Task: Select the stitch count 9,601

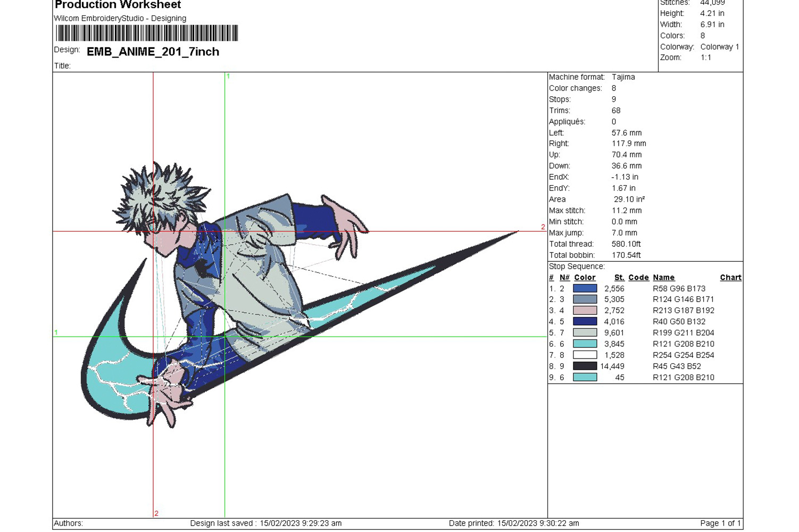Action: pos(614,333)
